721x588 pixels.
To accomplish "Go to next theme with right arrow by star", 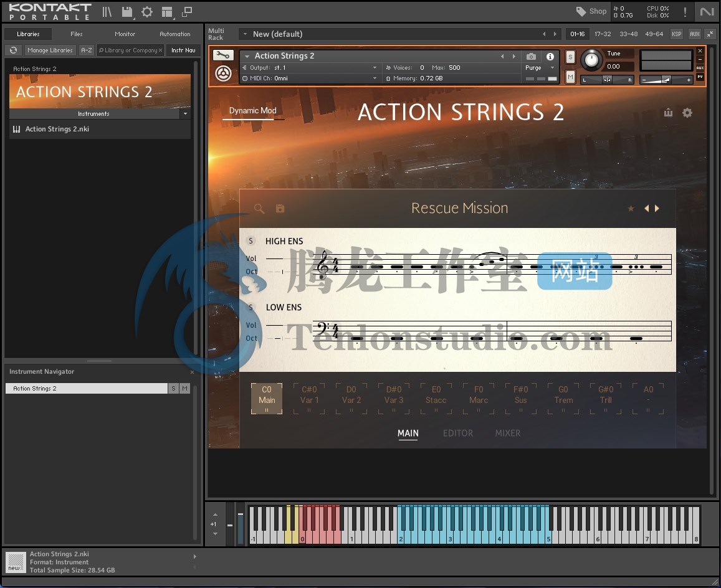I will pyautogui.click(x=657, y=208).
